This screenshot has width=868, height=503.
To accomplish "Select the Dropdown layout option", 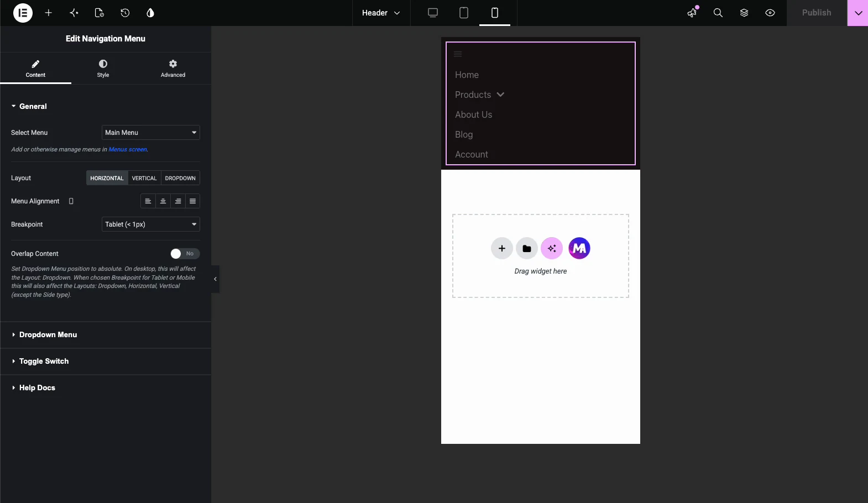I will (180, 178).
